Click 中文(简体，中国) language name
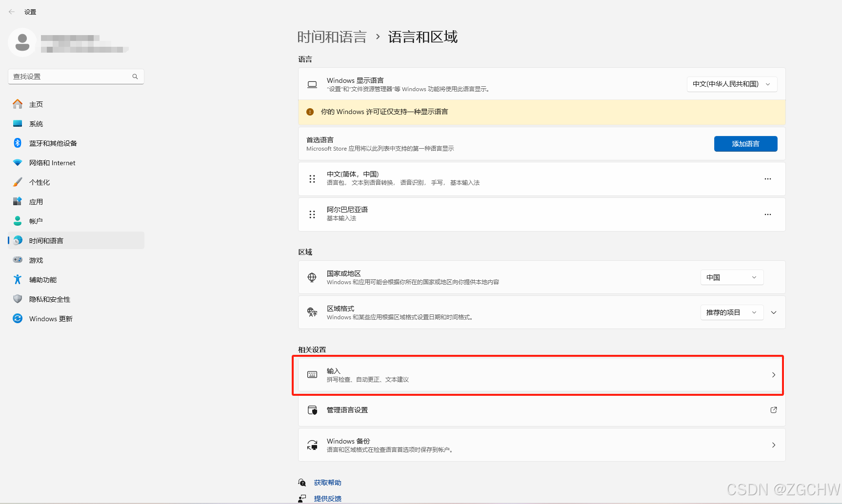 [353, 174]
